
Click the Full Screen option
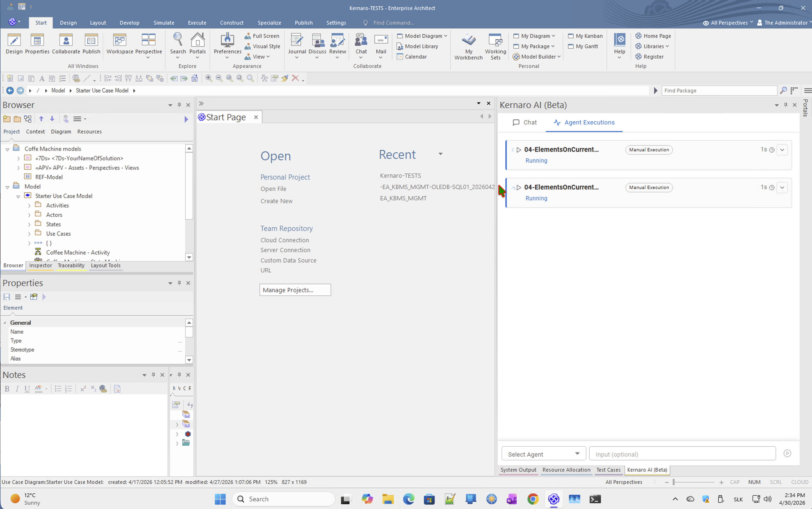[x=262, y=36]
